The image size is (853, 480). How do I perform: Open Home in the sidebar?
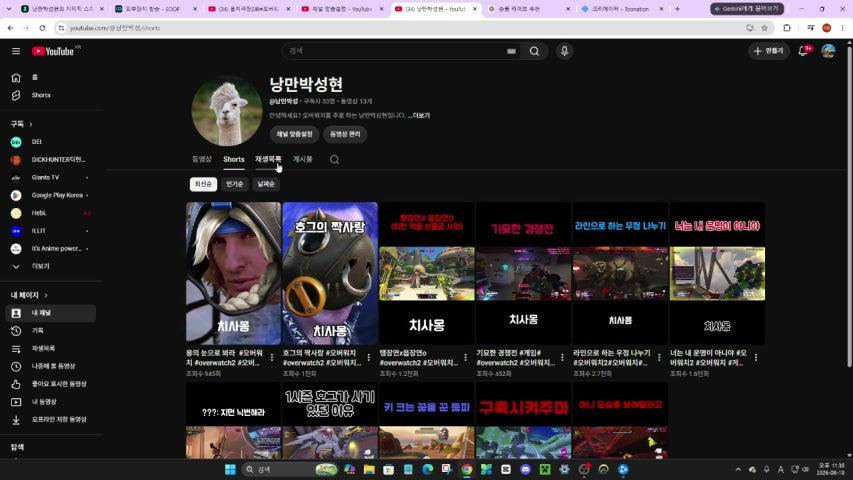(x=52, y=77)
